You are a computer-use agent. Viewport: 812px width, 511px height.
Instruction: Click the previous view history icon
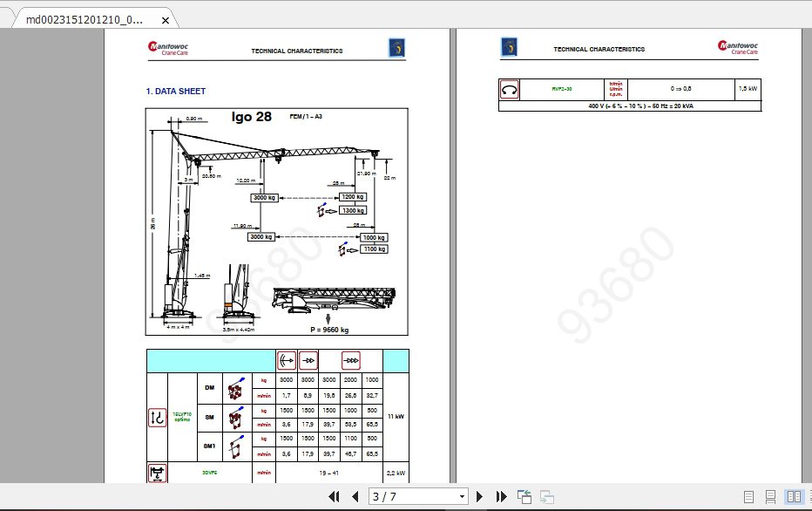click(524, 495)
